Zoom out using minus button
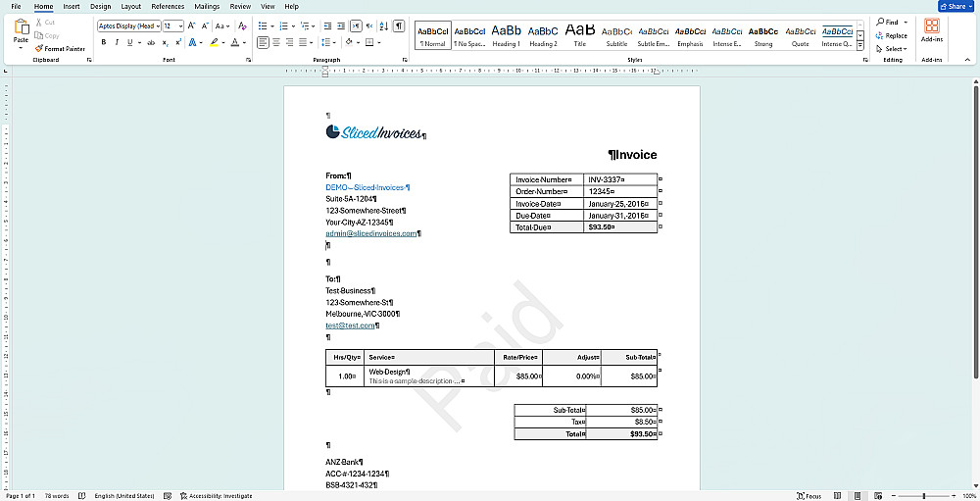 point(894,496)
